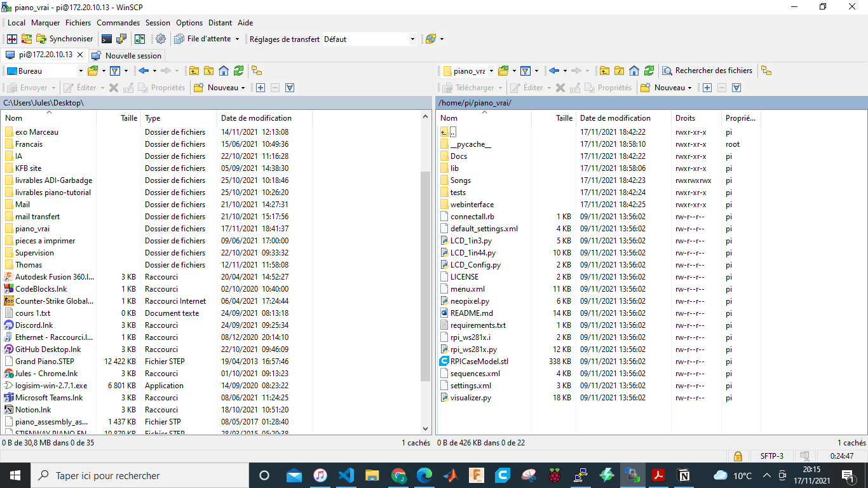Click Rechercher des fichiers button
The height and width of the screenshot is (488, 868).
pyautogui.click(x=707, y=71)
